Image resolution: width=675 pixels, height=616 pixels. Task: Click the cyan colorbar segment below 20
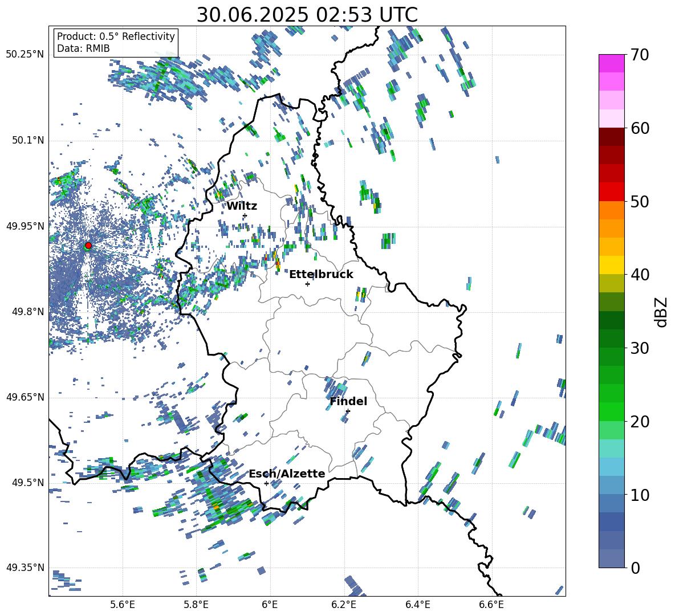click(x=612, y=448)
